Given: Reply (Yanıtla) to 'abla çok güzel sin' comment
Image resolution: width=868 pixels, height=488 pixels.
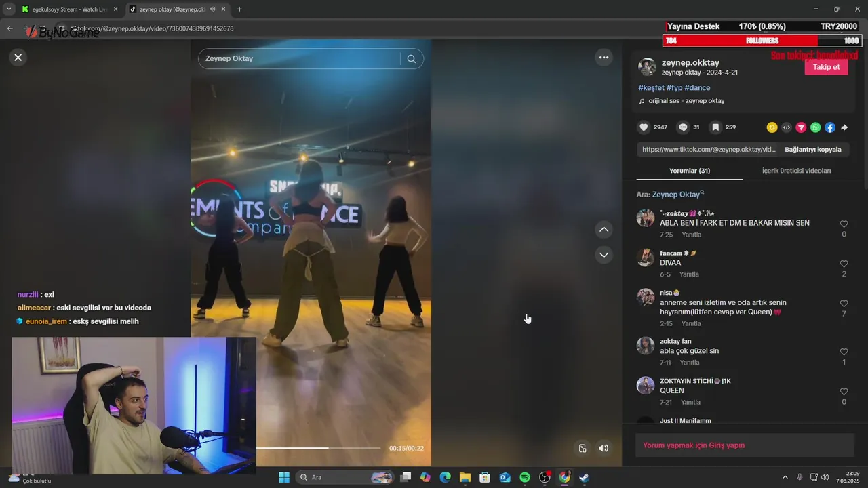Looking at the screenshot, I should [689, 363].
